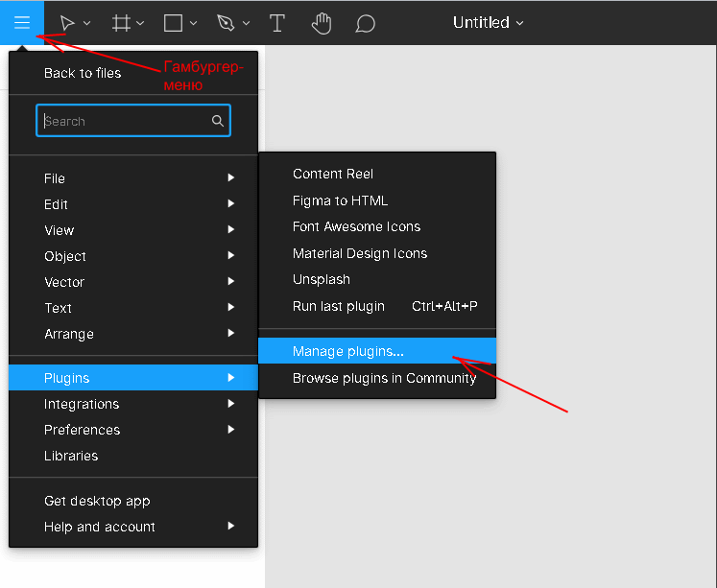Expand the Vector submenu arrow

click(231, 281)
